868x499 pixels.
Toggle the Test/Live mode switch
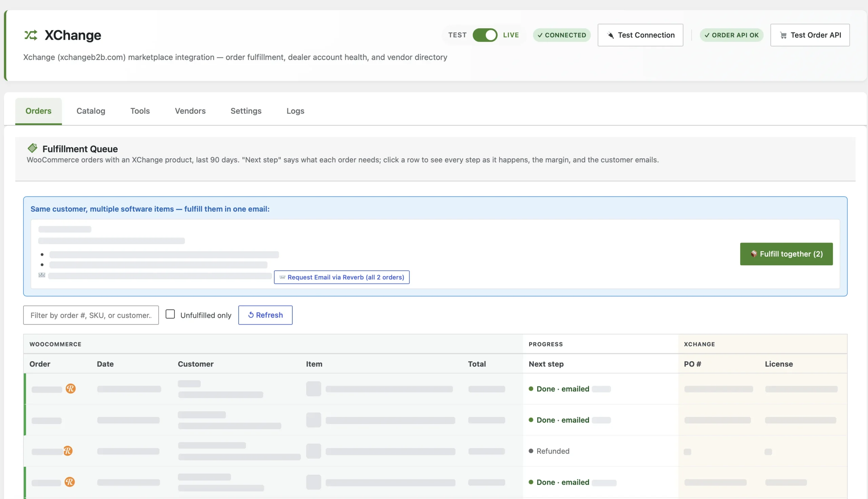point(485,35)
